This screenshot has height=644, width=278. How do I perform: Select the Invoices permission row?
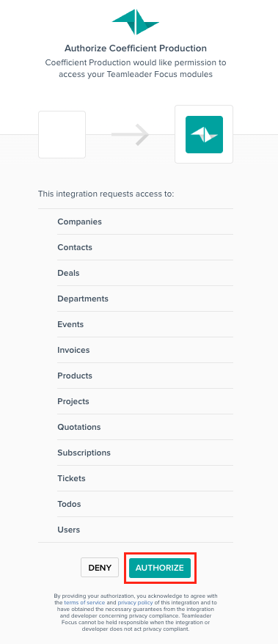145,350
